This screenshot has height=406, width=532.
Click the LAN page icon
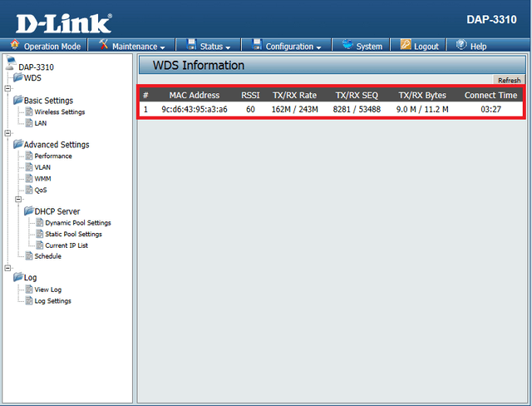(29, 123)
